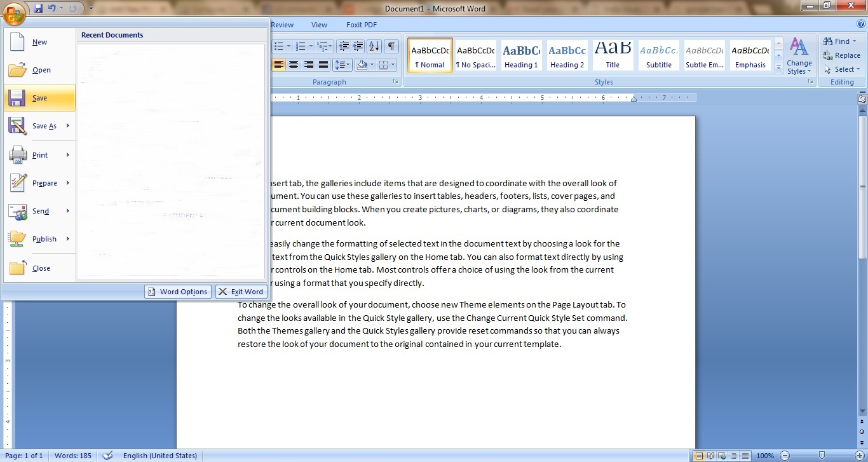Screen dimensions: 868x462
Task: Click the Multilevel List icon
Action: tap(324, 46)
